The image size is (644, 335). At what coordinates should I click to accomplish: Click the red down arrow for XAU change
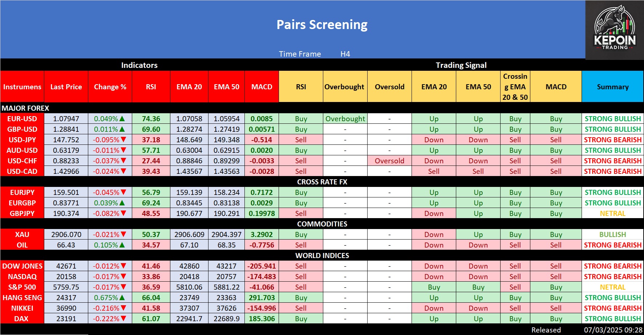tap(123, 234)
